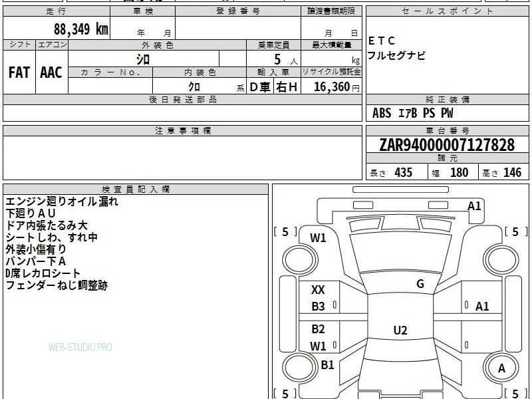Click the 後日発送部品 section header

(182, 99)
